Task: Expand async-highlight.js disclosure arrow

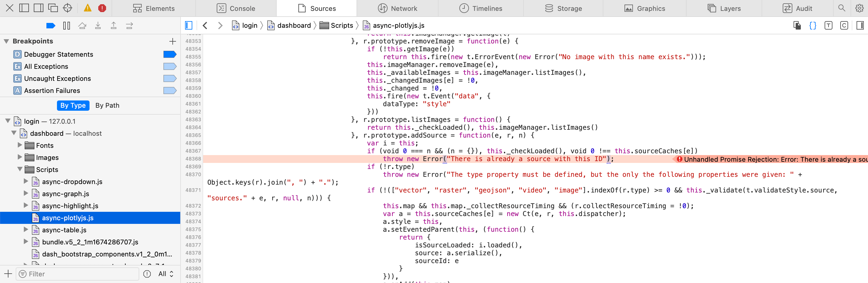Action: point(26,206)
